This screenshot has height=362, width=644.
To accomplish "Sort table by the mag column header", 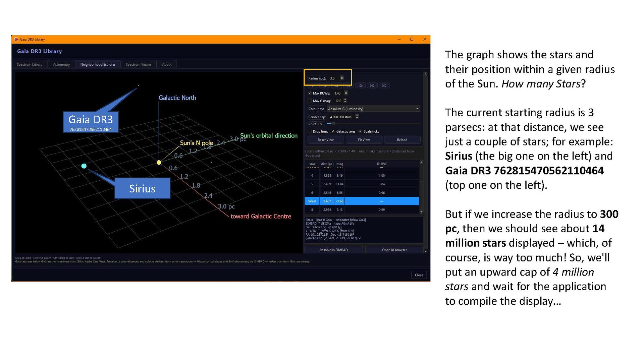I will click(340, 164).
